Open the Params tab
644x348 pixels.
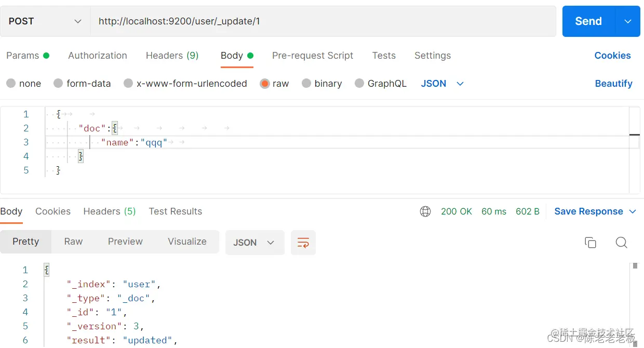(28, 56)
